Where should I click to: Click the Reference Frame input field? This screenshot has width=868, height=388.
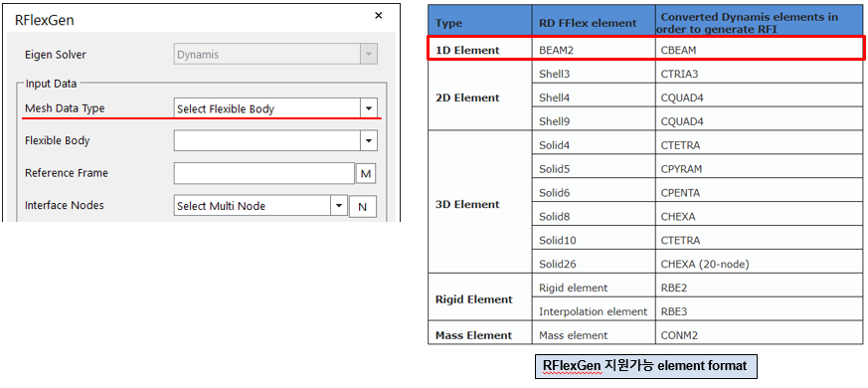(x=264, y=173)
